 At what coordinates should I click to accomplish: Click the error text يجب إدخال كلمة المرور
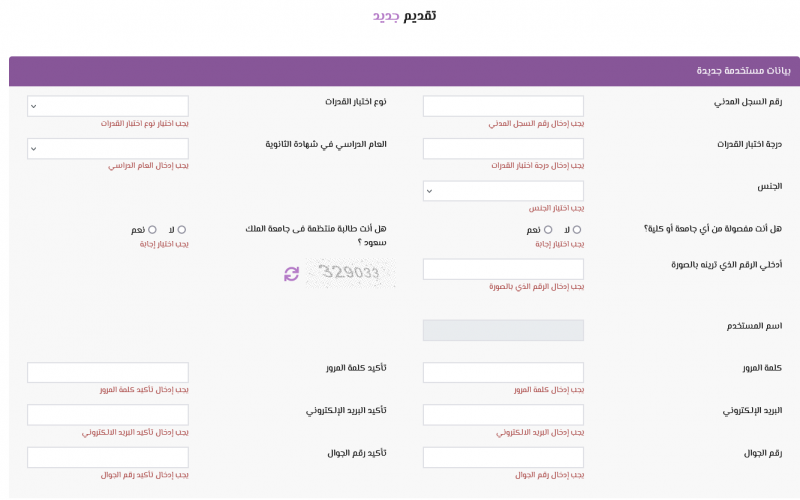coord(549,390)
